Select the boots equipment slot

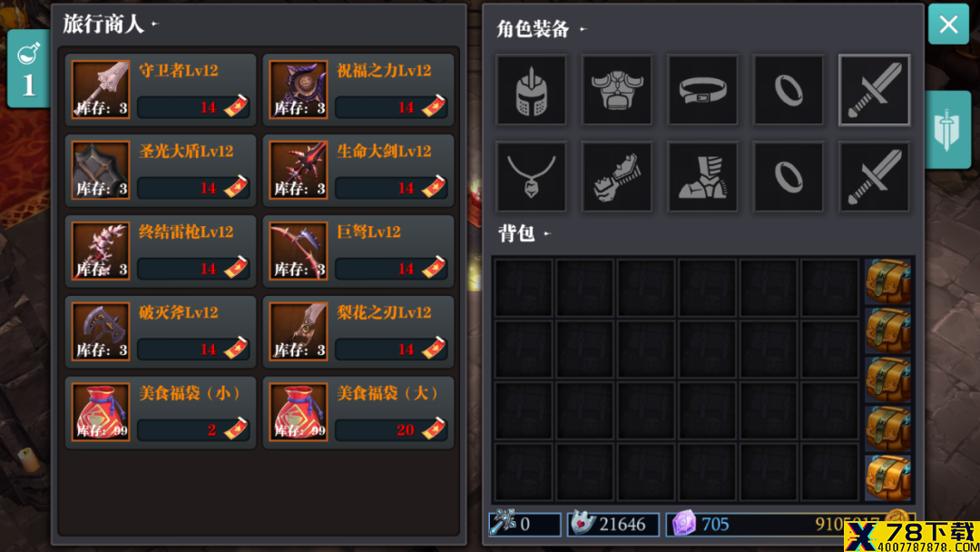tap(702, 177)
